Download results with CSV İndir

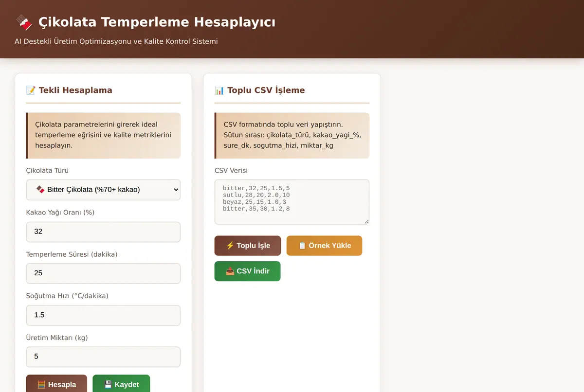248,271
